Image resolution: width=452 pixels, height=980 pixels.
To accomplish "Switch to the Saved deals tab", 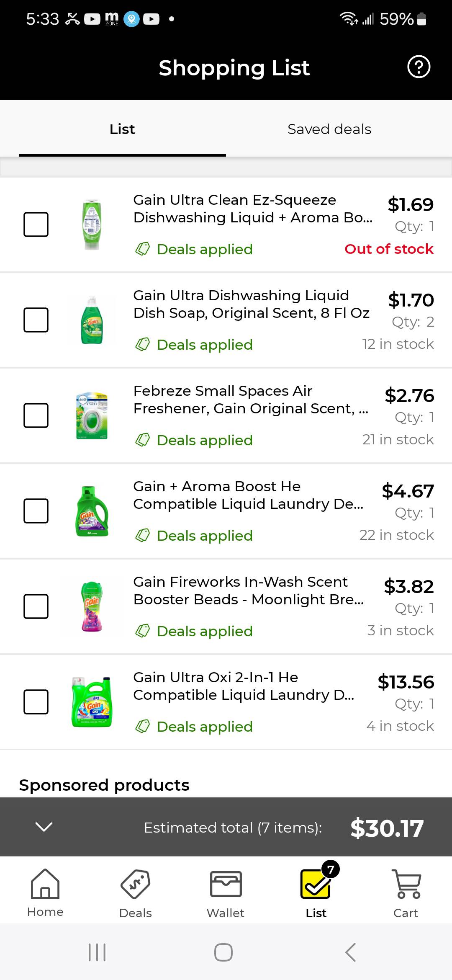I will (329, 129).
